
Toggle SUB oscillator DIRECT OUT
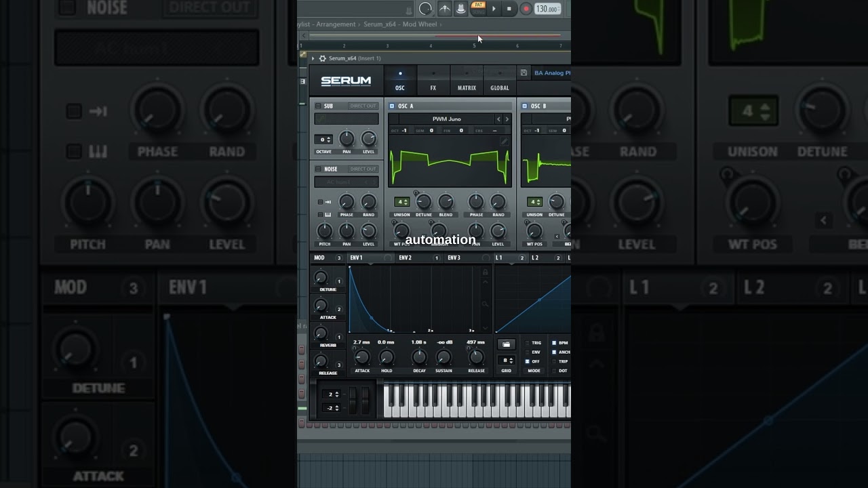click(x=363, y=106)
